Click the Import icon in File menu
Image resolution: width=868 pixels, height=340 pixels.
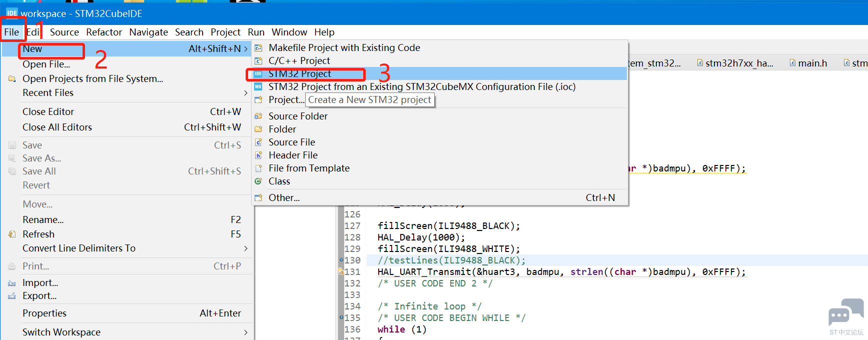pos(12,283)
